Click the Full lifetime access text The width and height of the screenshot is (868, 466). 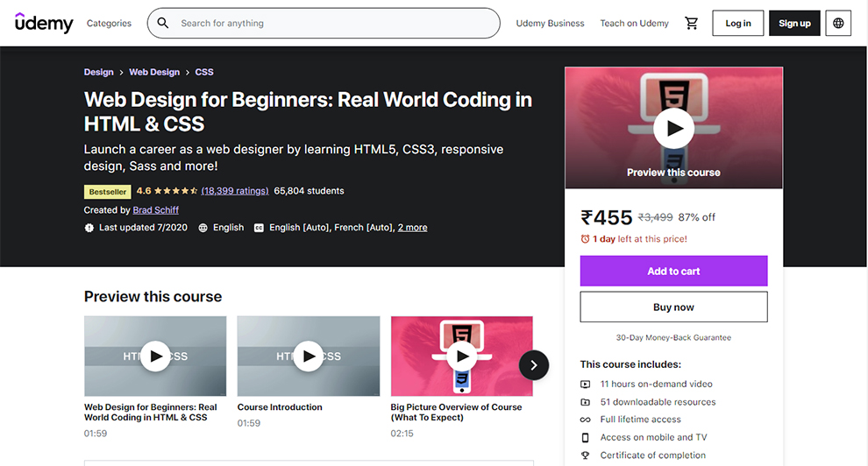[641, 420]
